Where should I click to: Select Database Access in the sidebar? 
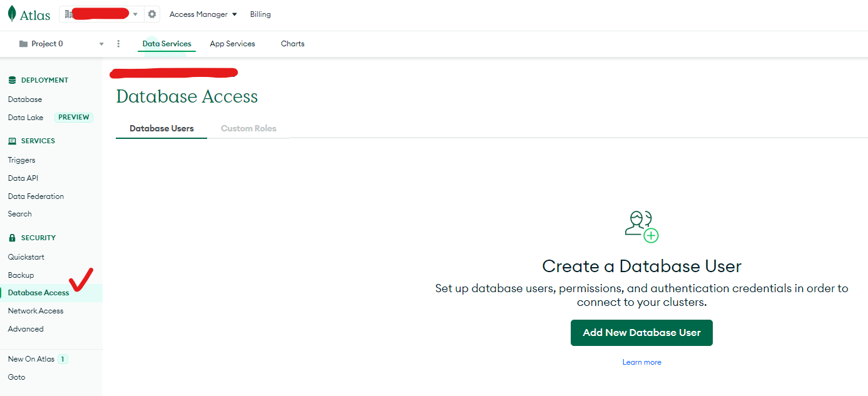pyautogui.click(x=38, y=293)
